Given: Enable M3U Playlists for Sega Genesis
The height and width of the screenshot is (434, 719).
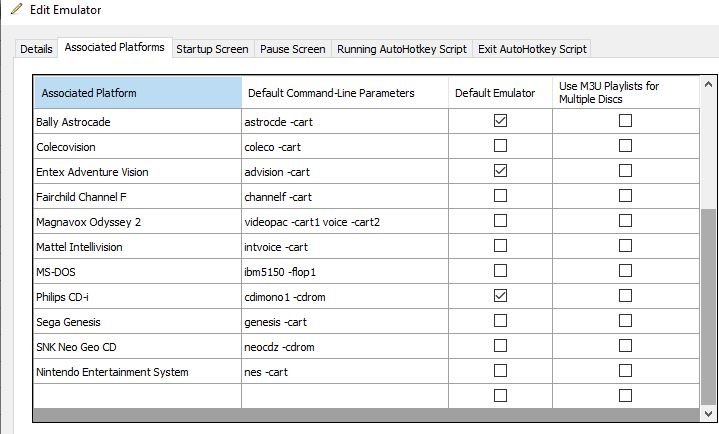Looking at the screenshot, I should [x=625, y=321].
